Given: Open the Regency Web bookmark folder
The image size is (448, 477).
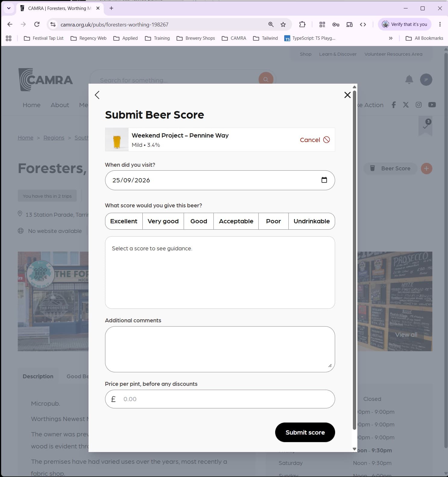Looking at the screenshot, I should [x=89, y=38].
